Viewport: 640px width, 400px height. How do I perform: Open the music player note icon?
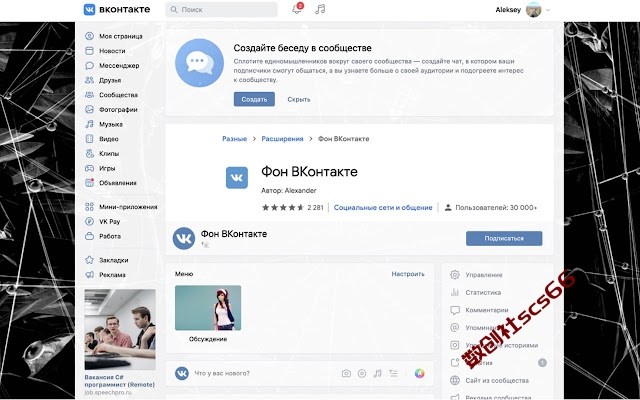pyautogui.click(x=320, y=9)
